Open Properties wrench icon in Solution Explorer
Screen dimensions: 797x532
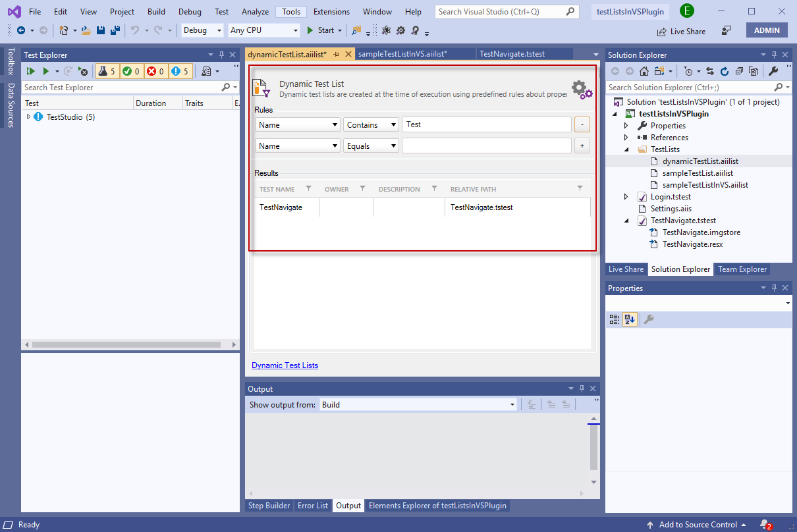pyautogui.click(x=773, y=71)
